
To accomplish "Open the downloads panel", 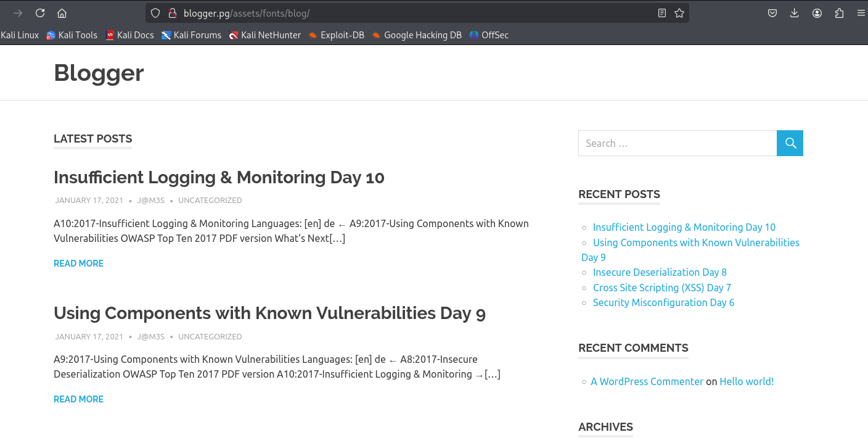I will pyautogui.click(x=794, y=13).
